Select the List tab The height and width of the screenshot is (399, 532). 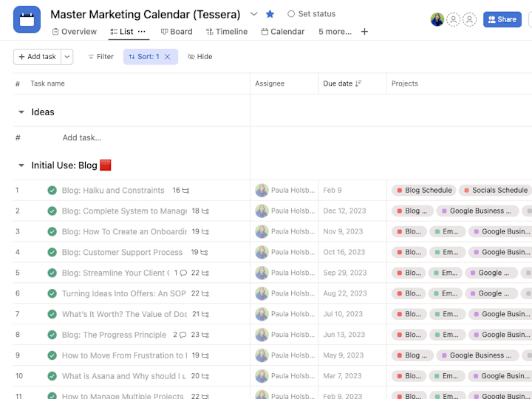coord(122,32)
